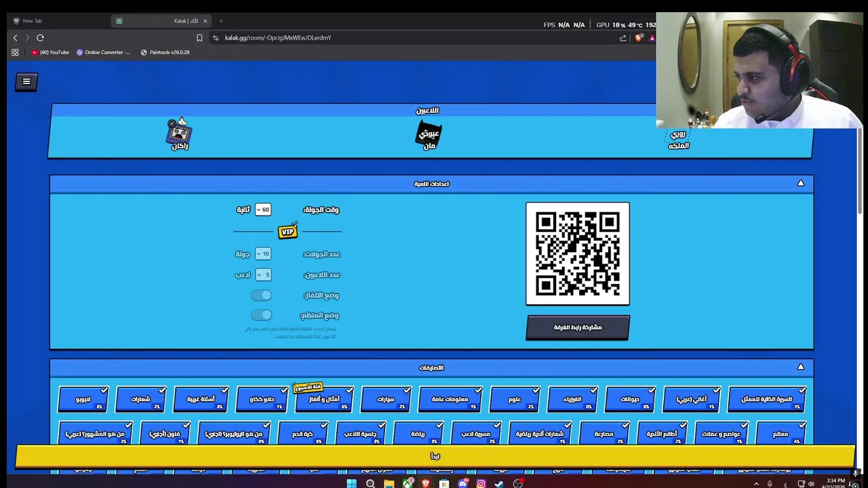Uncheck the أمثال و ألغاز category
The width and height of the screenshot is (868, 488).
(x=325, y=399)
